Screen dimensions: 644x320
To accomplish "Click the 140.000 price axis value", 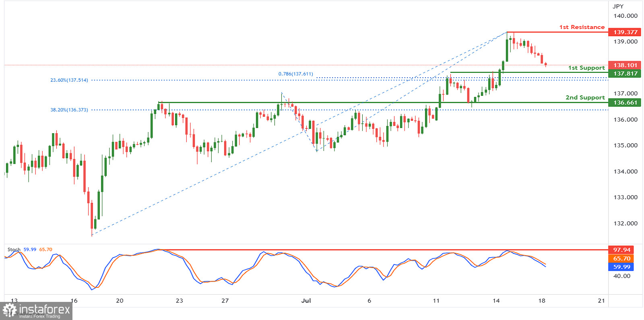I will 625,16.
